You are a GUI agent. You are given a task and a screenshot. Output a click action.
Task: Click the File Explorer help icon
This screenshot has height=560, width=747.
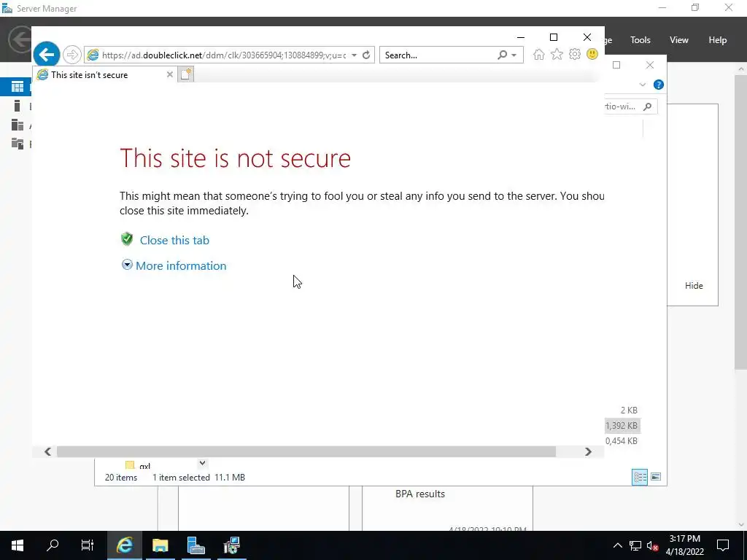pyautogui.click(x=659, y=85)
